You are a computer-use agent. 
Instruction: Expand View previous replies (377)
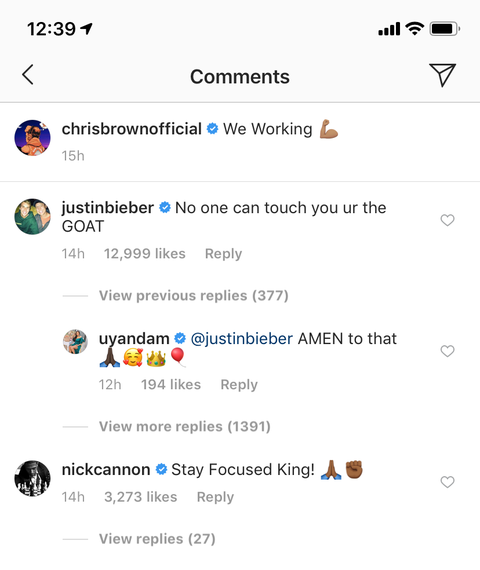194,296
